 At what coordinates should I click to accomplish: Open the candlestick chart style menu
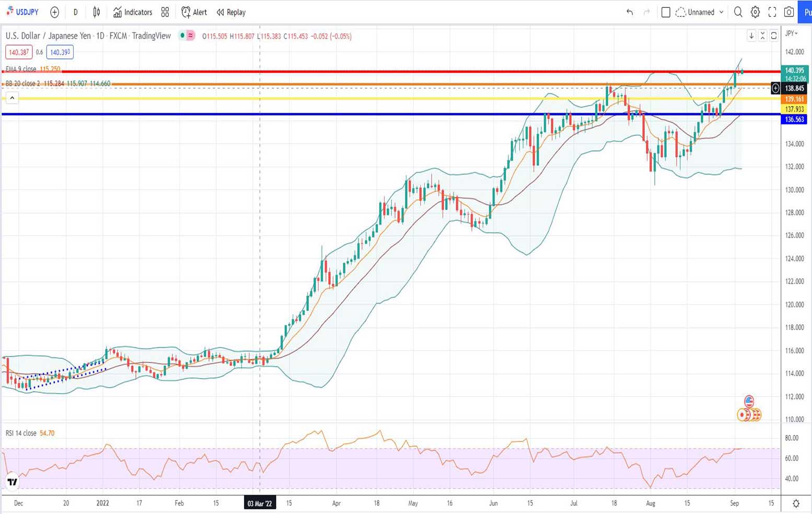click(x=97, y=12)
